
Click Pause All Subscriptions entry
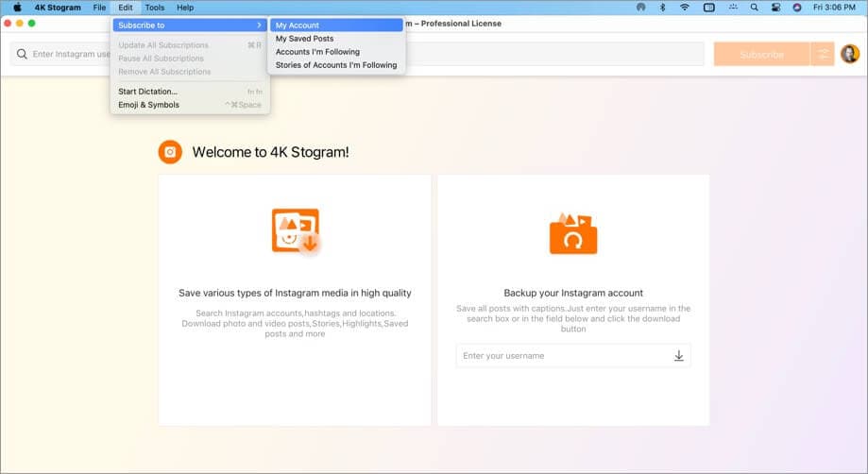pos(190,59)
